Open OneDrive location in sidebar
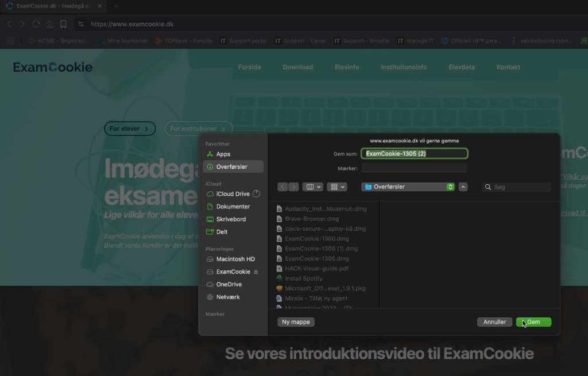Viewport: 588px width, 376px height. 229,284
